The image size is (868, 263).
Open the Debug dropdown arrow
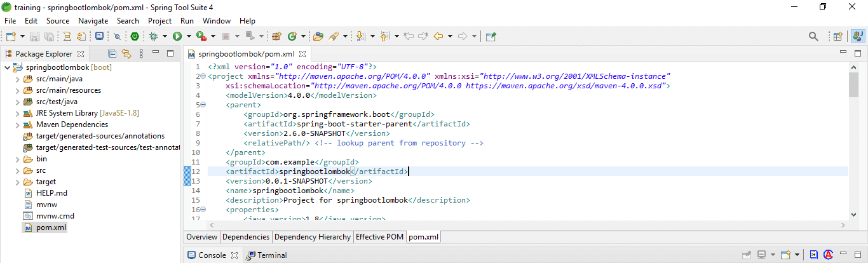(165, 37)
